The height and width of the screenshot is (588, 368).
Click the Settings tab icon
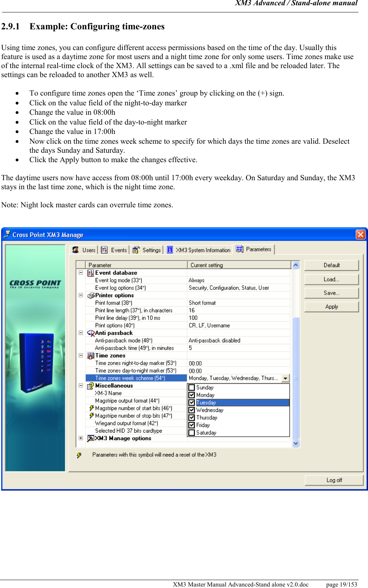pyautogui.click(x=136, y=250)
